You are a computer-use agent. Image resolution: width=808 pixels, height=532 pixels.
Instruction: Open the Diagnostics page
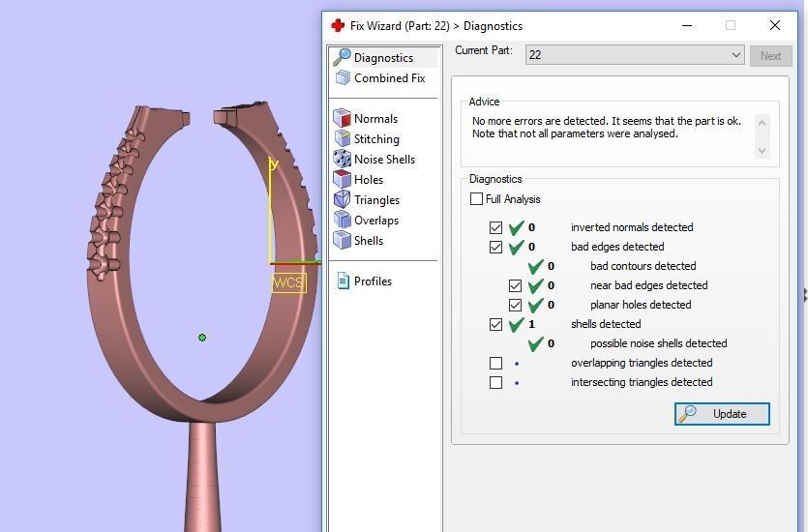coord(383,58)
